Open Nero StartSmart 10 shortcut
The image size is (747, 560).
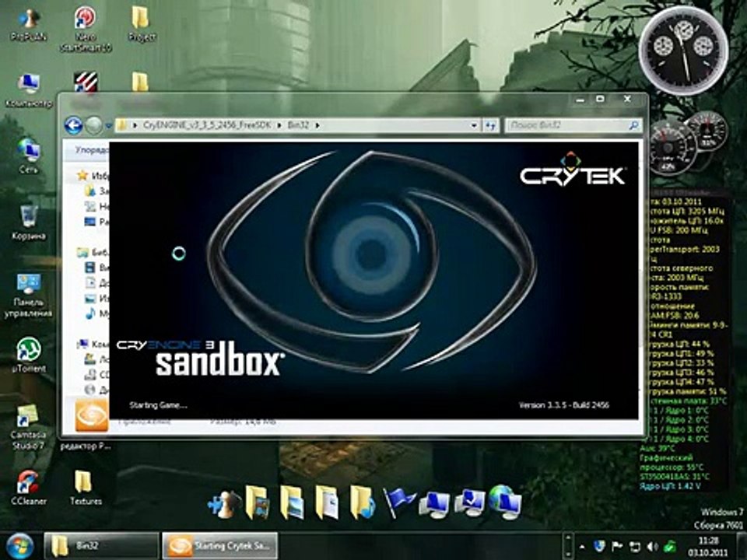[x=86, y=29]
